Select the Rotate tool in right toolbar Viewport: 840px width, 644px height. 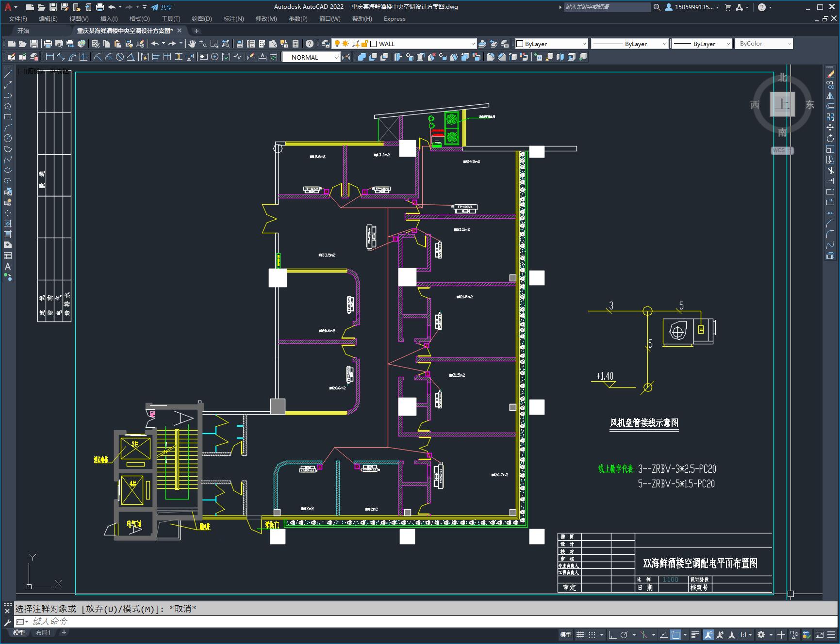tap(830, 138)
